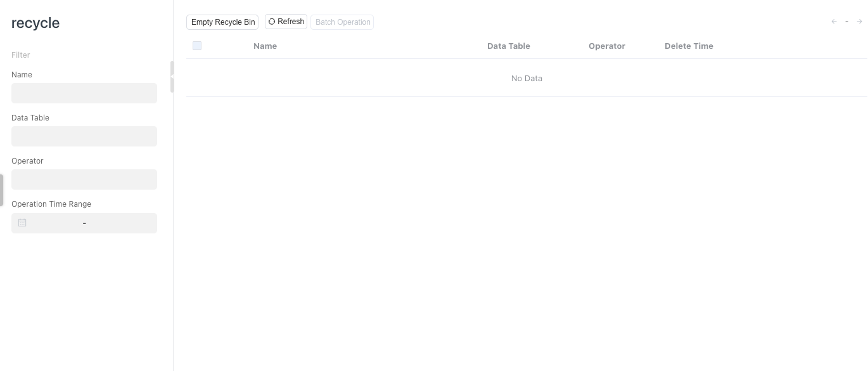Focus the Operator filter input field
The height and width of the screenshot is (371, 868).
84,179
